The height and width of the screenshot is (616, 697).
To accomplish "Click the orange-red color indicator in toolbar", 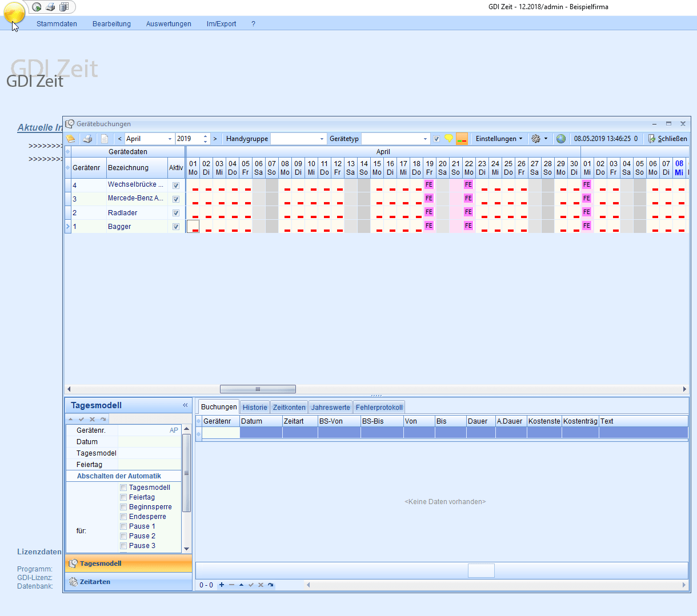I will 462,139.
